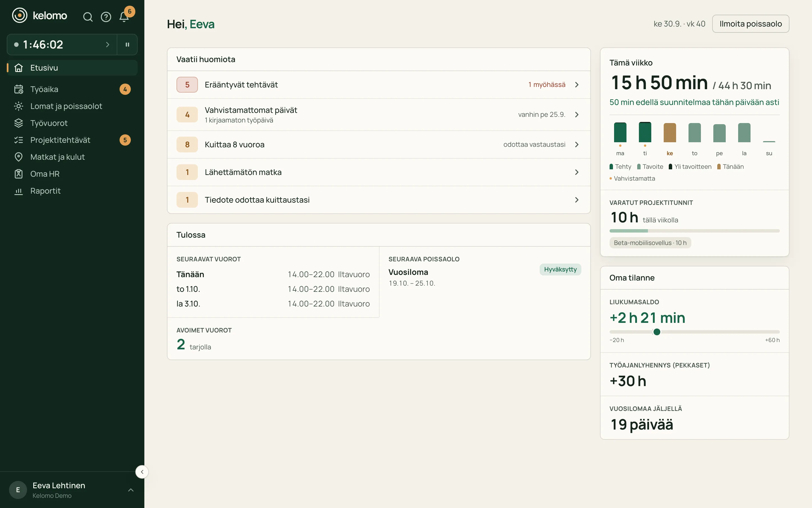Expand the timer details chevron

[x=107, y=44]
